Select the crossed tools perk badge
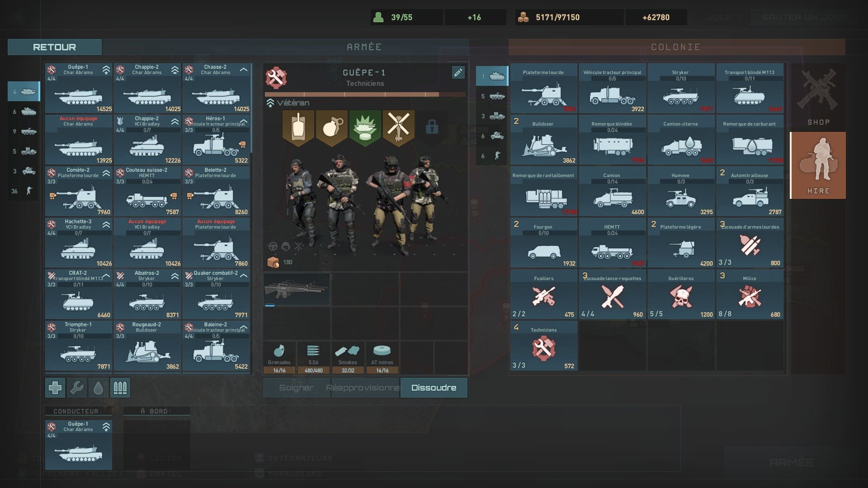Image resolution: width=868 pixels, height=488 pixels. click(x=398, y=128)
